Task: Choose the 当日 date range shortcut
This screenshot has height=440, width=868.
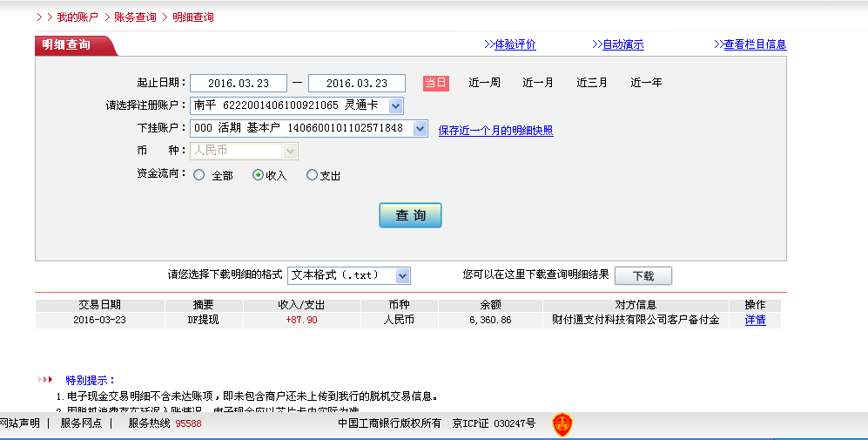Action: [x=435, y=83]
